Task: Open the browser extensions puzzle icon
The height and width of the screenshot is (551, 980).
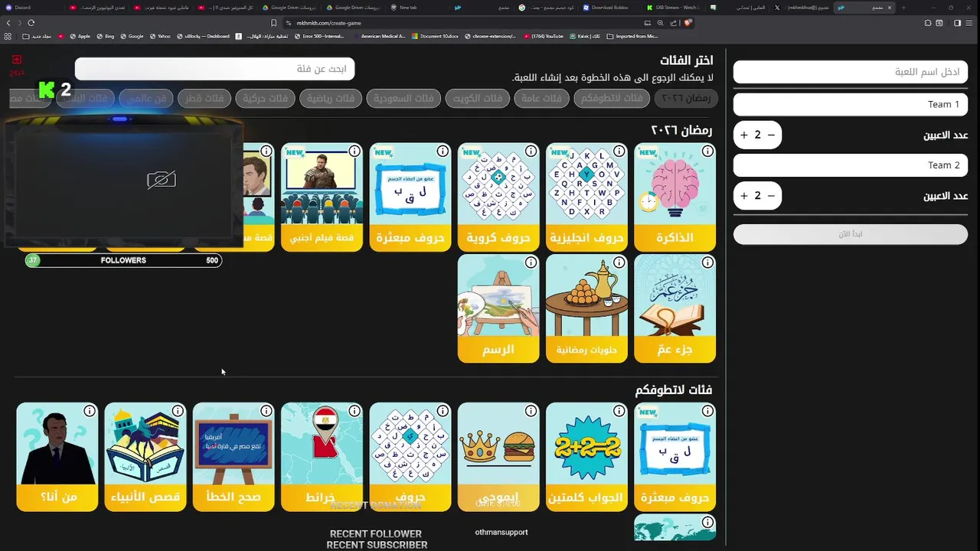Action: point(928,23)
